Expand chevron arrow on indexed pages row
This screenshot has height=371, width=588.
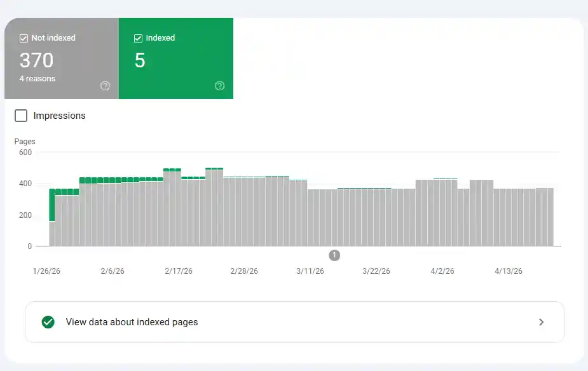tap(541, 322)
